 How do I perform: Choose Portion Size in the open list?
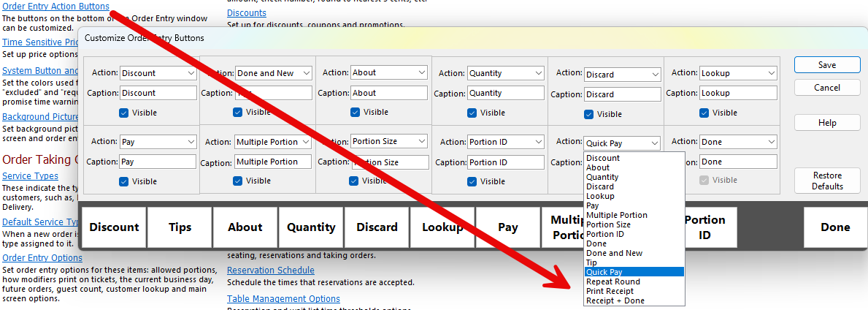click(x=634, y=224)
